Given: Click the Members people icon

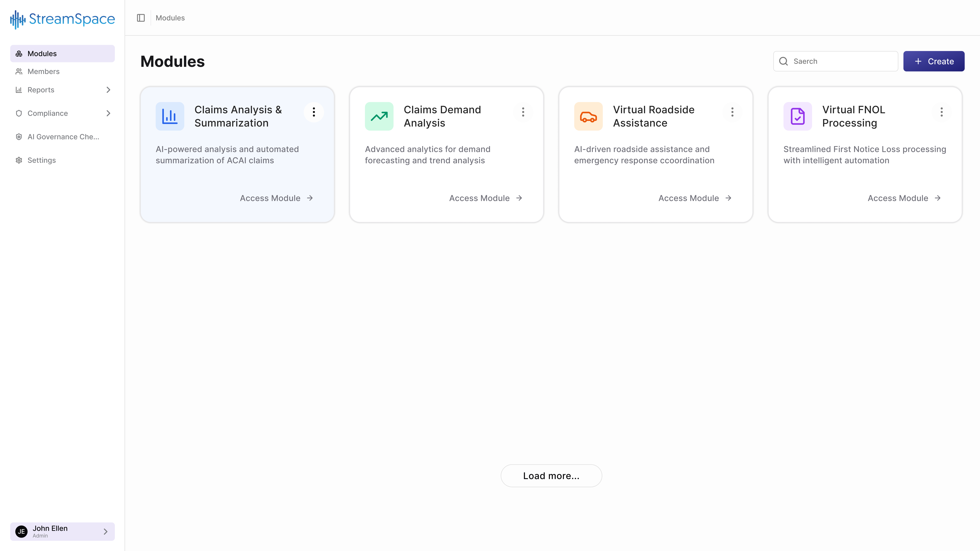Looking at the screenshot, I should 19,71.
